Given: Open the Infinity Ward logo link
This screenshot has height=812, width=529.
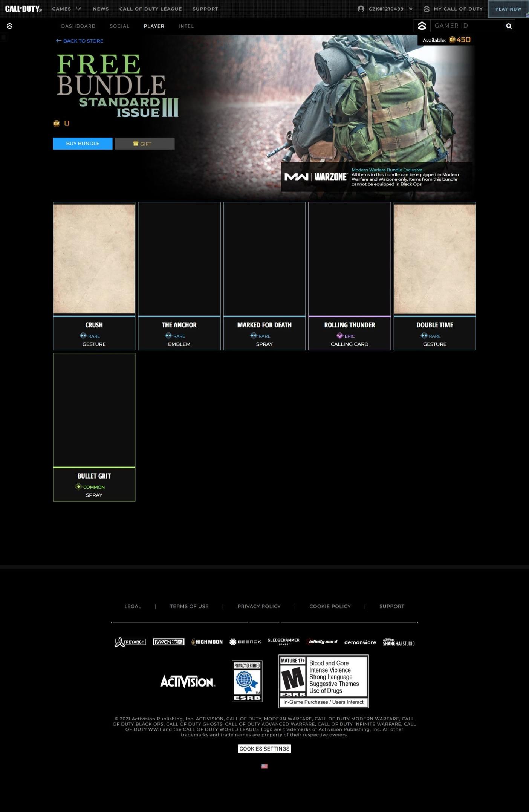Looking at the screenshot, I should coord(322,642).
